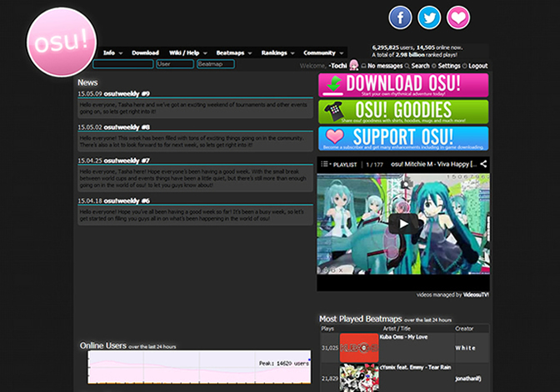Click the green download arrow icon

tap(333, 85)
